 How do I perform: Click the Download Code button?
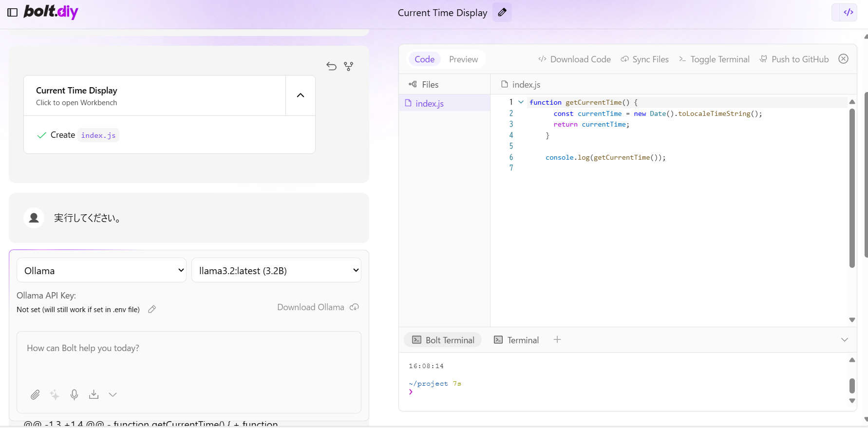click(x=574, y=59)
